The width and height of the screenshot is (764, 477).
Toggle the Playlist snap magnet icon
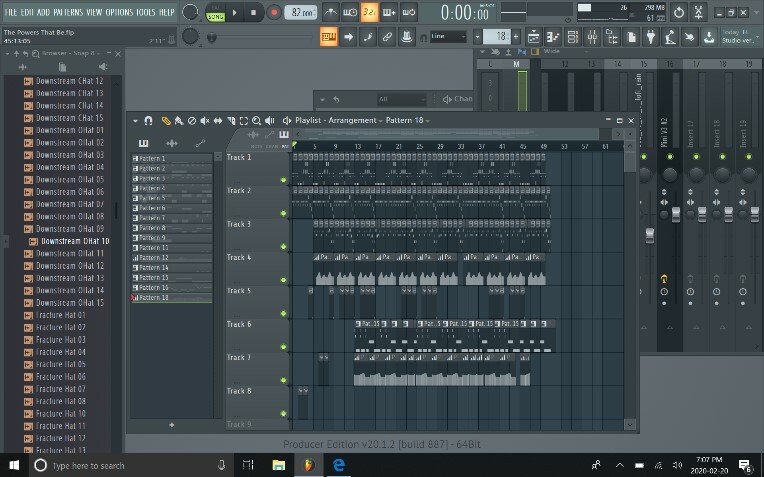(149, 120)
